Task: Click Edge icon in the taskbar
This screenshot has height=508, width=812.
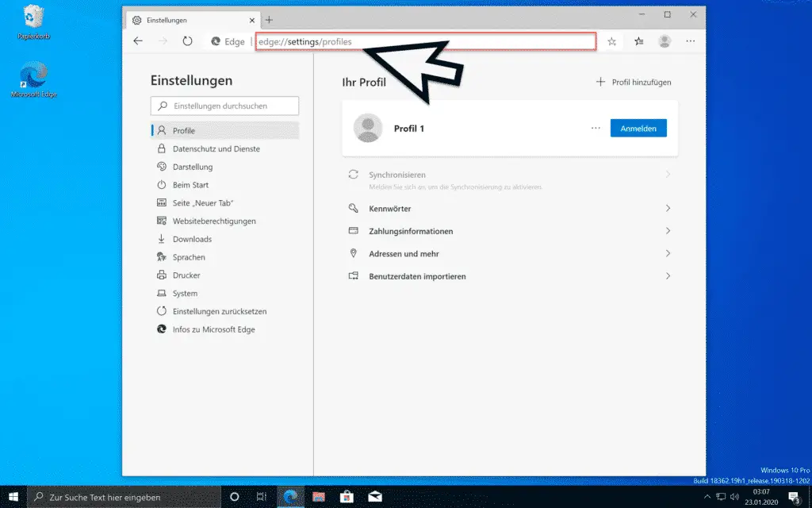Action: coord(290,497)
